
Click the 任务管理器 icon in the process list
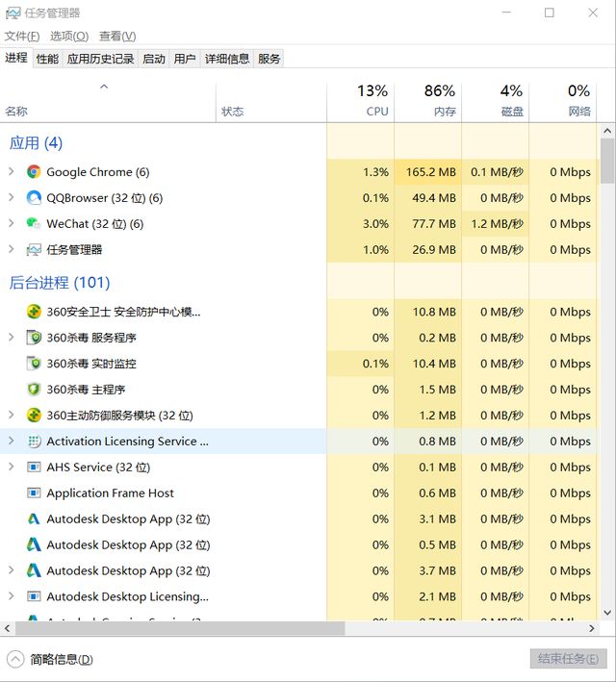pos(34,250)
